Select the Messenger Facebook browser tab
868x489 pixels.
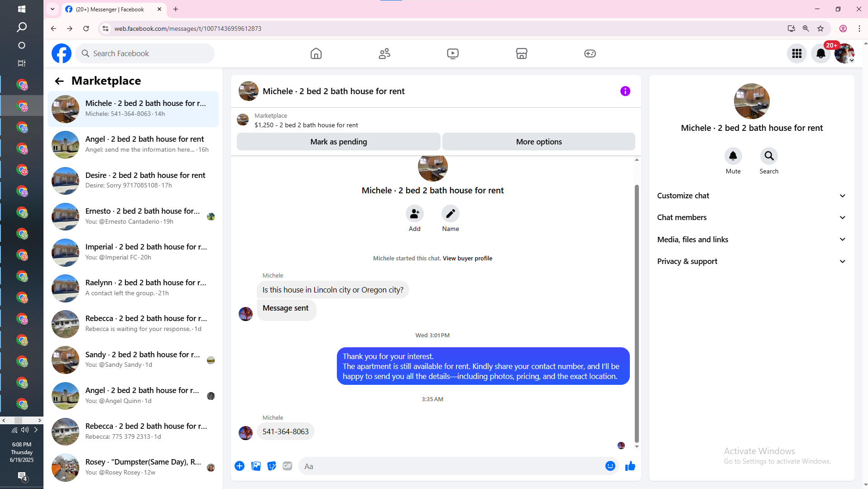(113, 10)
